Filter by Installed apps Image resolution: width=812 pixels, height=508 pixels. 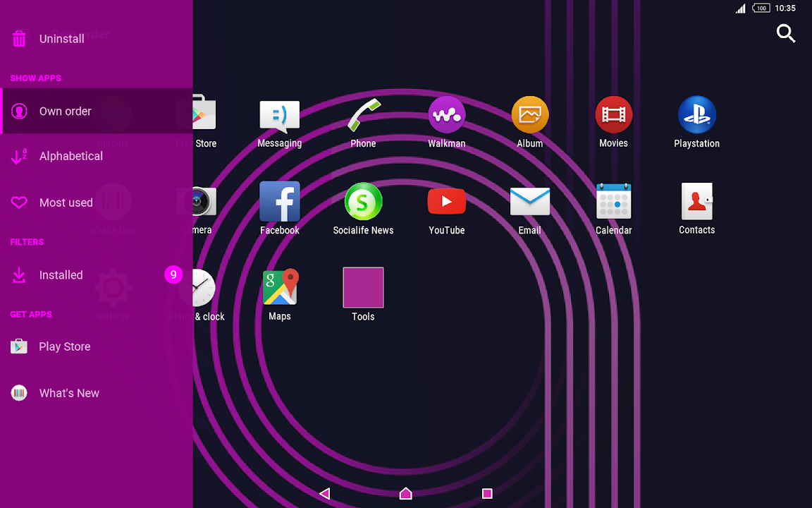click(61, 276)
